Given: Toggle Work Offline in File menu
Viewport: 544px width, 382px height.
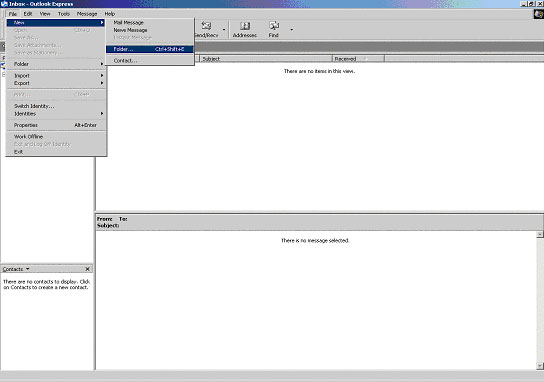Looking at the screenshot, I should (56, 136).
